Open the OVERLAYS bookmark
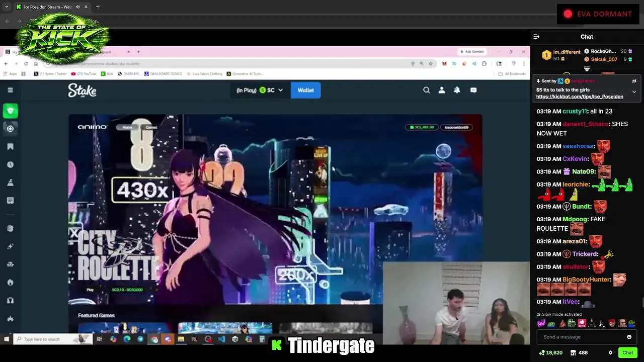 pyautogui.click(x=129, y=74)
